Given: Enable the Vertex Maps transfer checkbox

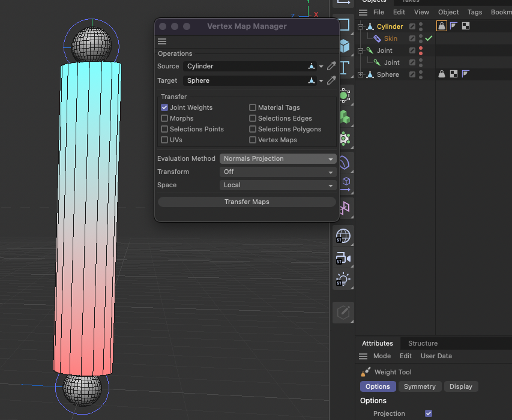Looking at the screenshot, I should (253, 140).
